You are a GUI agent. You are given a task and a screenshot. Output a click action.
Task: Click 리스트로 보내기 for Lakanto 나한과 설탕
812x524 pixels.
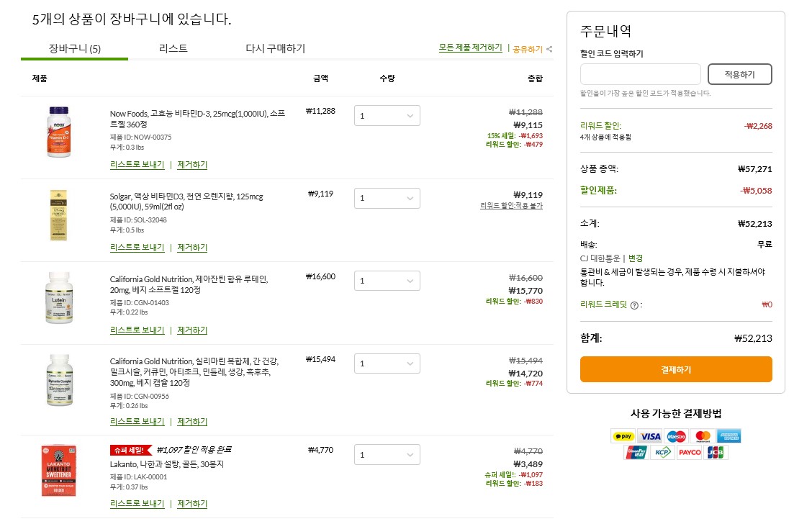pos(137,504)
